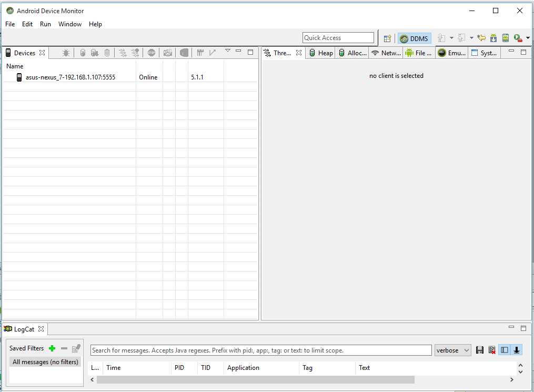Click the Open Perspective icon
534x392 pixels.
point(387,38)
